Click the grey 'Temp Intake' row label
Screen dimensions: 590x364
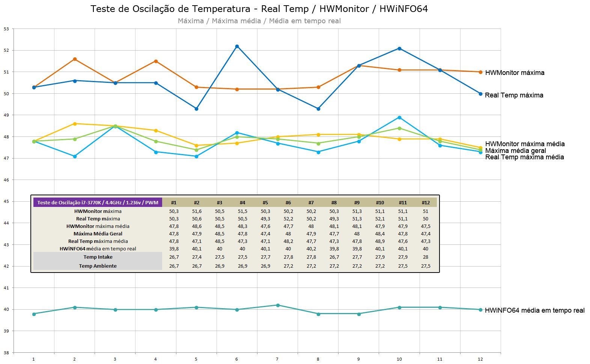point(98,257)
